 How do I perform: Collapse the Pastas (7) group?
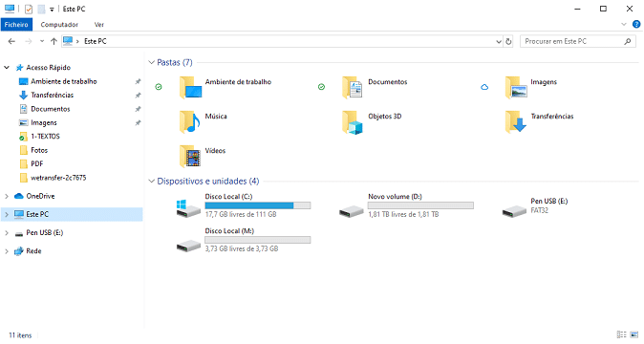[152, 62]
